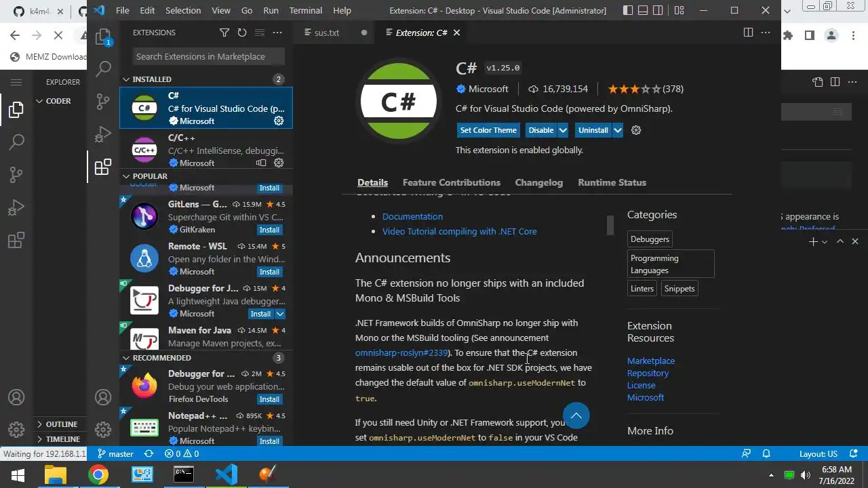Viewport: 868px width, 488px height.
Task: Click the extension details vertical scrollbar
Action: click(610, 225)
